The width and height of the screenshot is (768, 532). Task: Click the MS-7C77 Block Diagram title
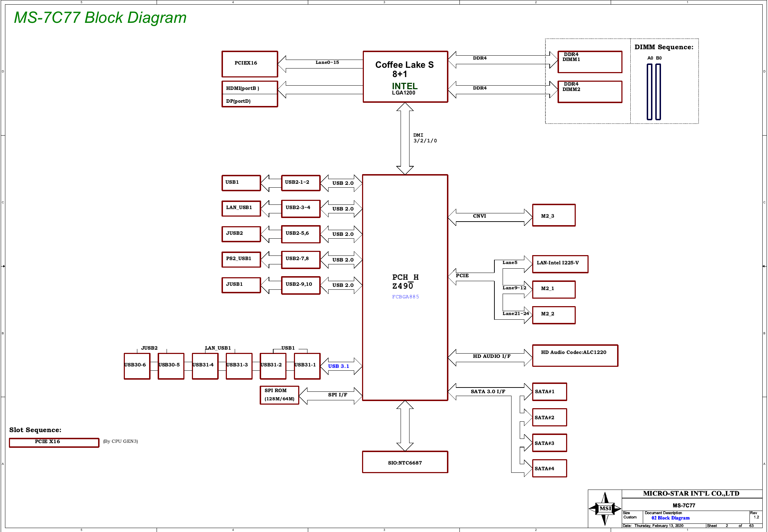100,17
